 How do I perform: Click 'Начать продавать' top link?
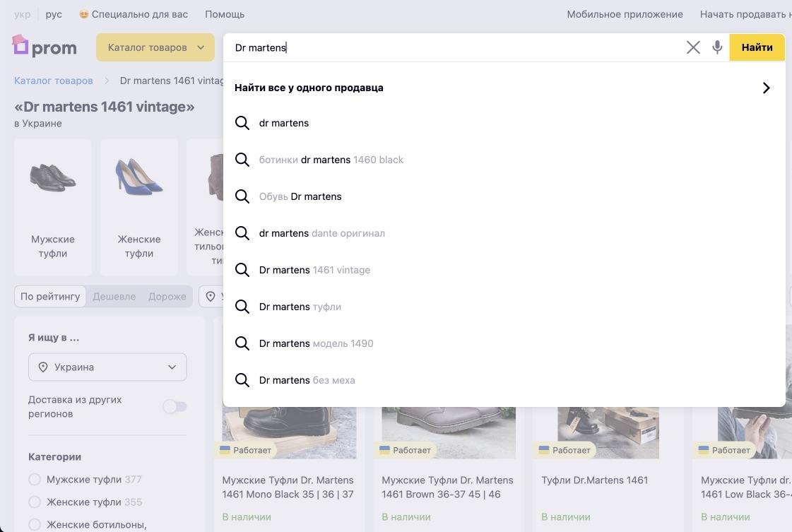click(x=745, y=14)
